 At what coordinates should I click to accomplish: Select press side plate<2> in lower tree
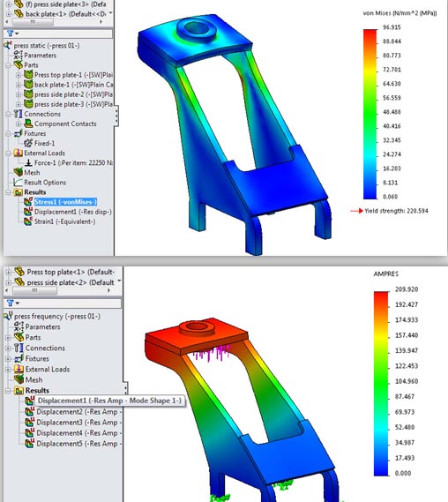[71, 282]
